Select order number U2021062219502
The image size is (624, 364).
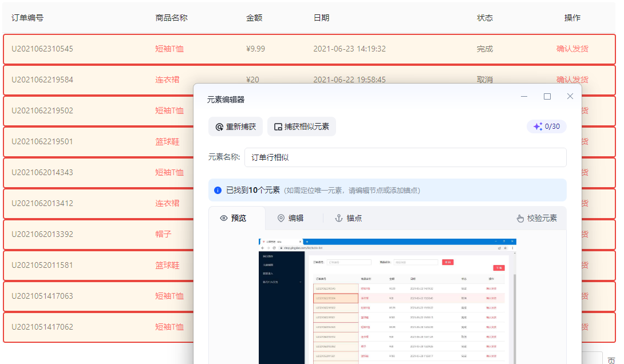click(42, 110)
